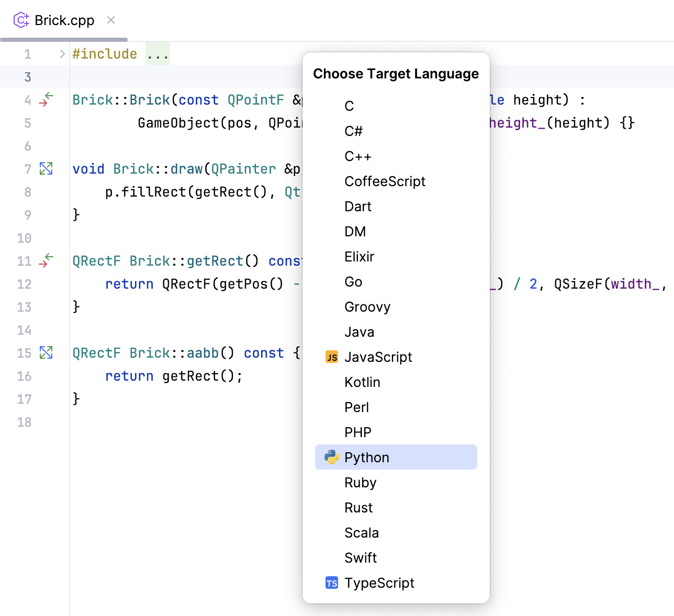This screenshot has width=674, height=616.
Task: Expand the folded #include directive chevron
Action: 61,53
